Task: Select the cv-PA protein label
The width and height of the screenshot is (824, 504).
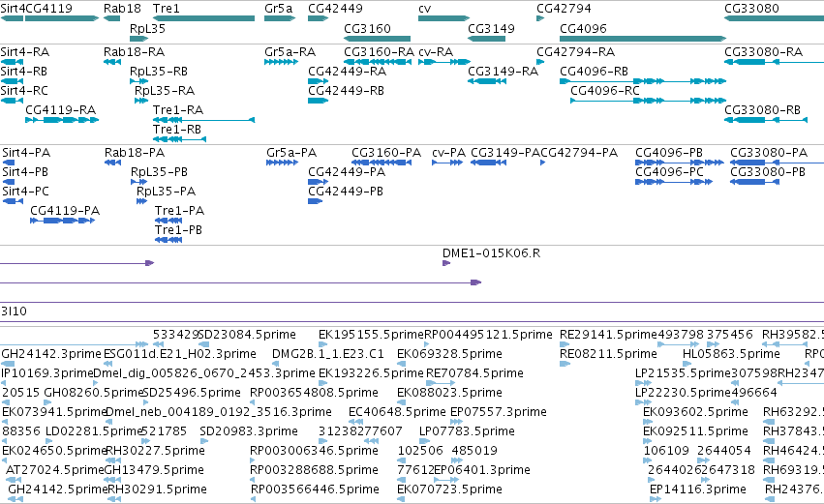Action: [x=448, y=153]
